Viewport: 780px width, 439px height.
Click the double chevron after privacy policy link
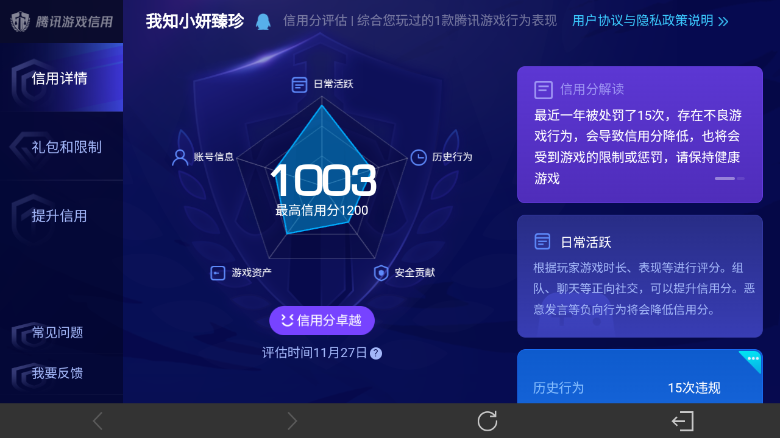723,21
